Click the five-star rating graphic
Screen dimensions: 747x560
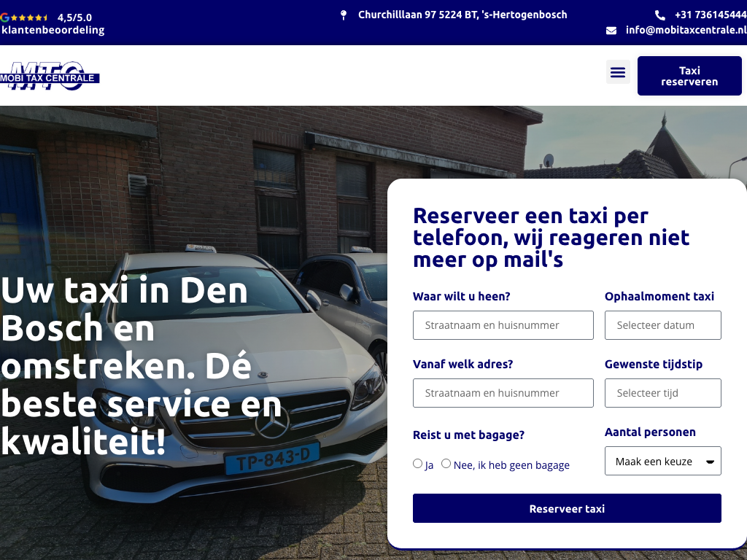point(29,17)
